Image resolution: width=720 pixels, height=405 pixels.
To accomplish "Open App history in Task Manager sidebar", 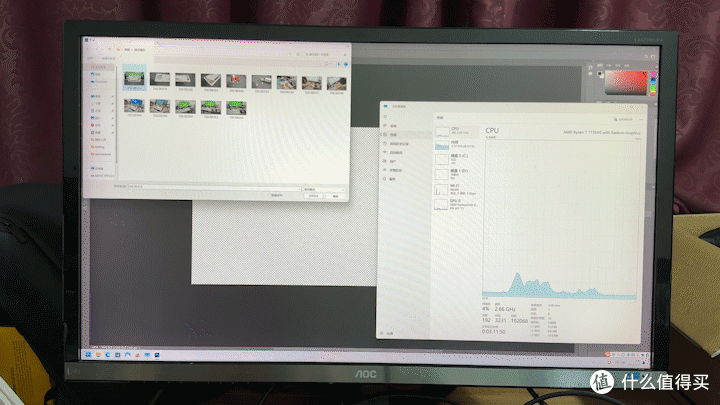I will click(405, 144).
